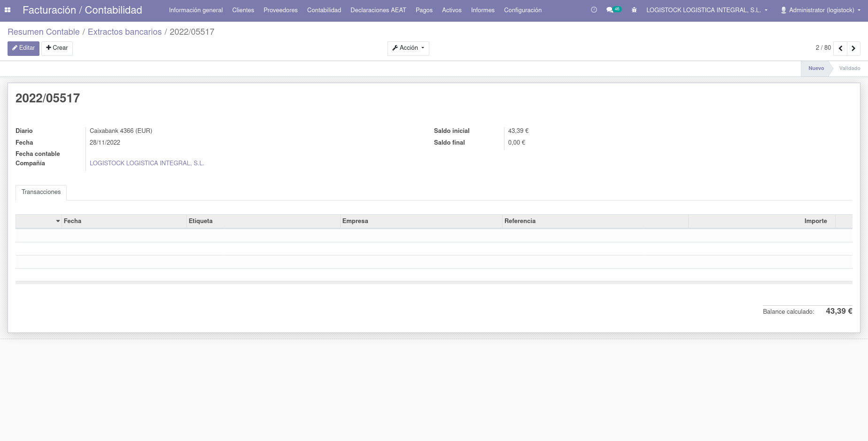Click the user avatar icon
The height and width of the screenshot is (441, 868).
[x=783, y=10]
